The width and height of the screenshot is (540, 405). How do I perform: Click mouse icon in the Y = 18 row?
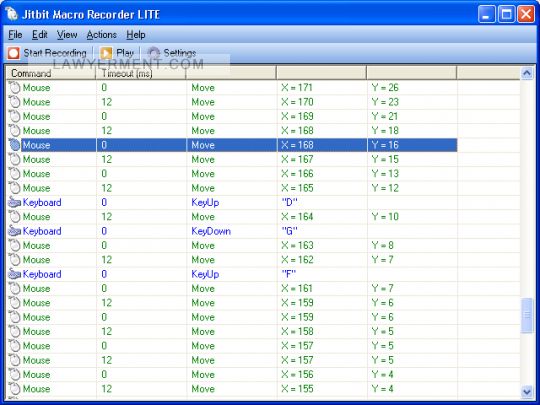point(14,131)
